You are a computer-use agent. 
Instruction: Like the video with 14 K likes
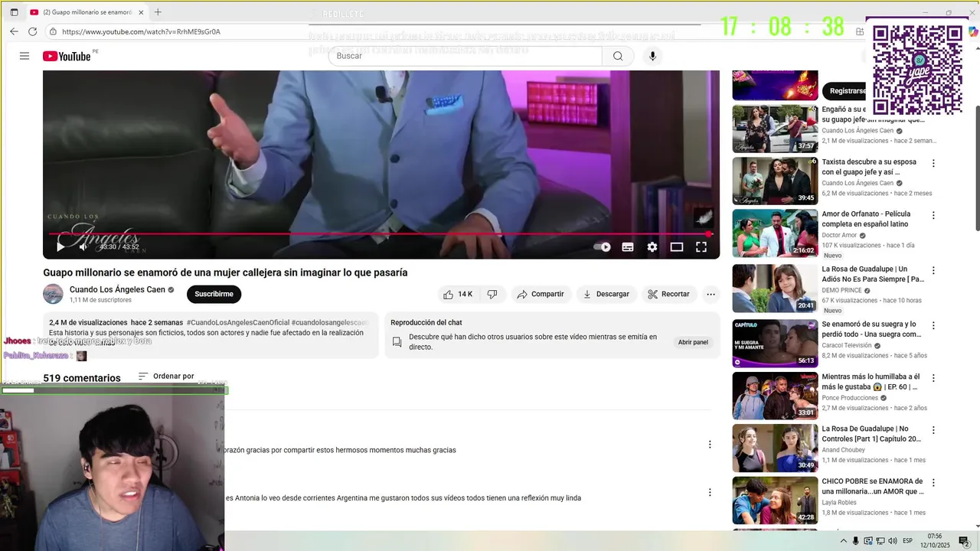tap(458, 294)
